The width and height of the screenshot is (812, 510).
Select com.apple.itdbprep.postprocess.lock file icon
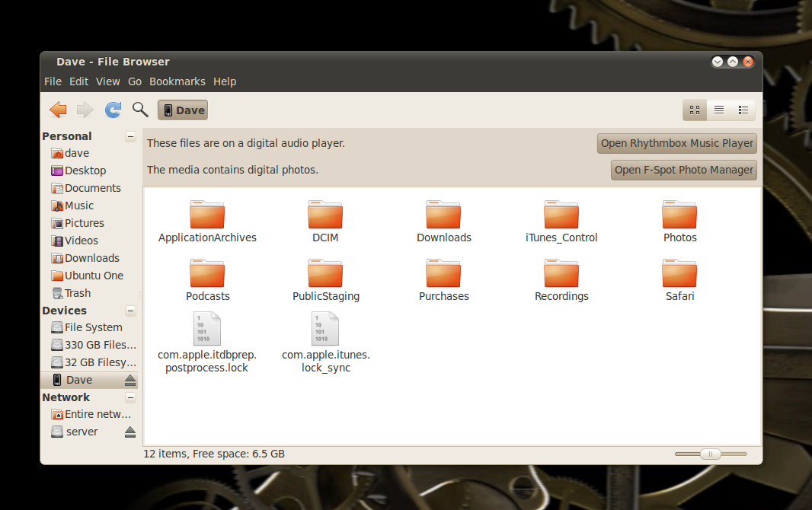tap(207, 328)
